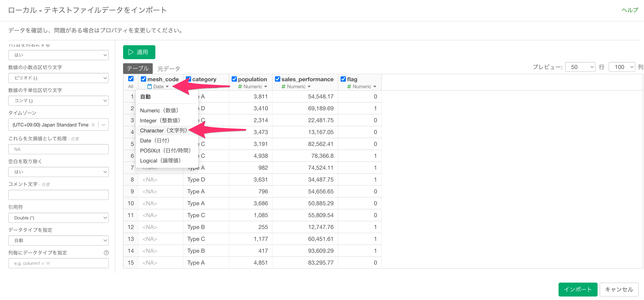Click the hash Numeric icon under sales_performance
The width and height of the screenshot is (644, 300).
click(x=283, y=87)
